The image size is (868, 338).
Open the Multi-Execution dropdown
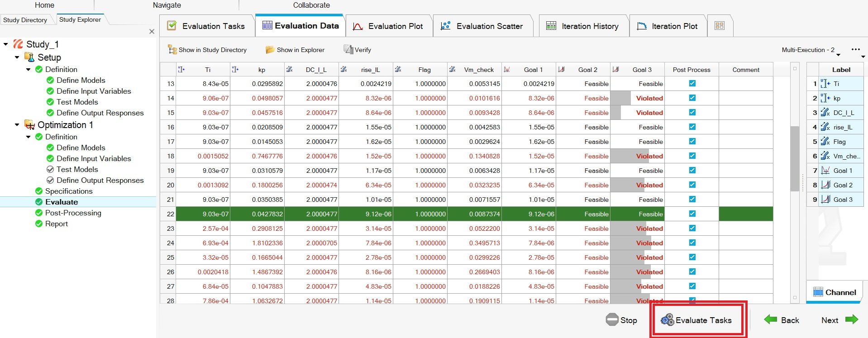(811, 50)
